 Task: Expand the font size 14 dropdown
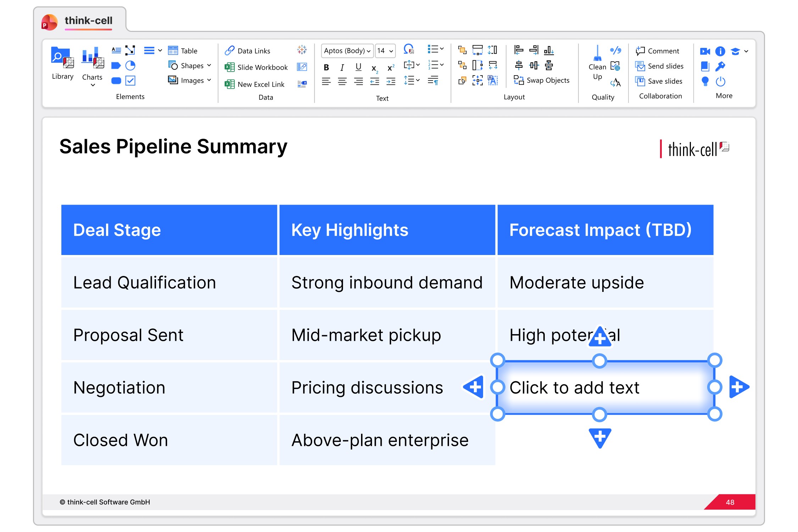point(391,51)
